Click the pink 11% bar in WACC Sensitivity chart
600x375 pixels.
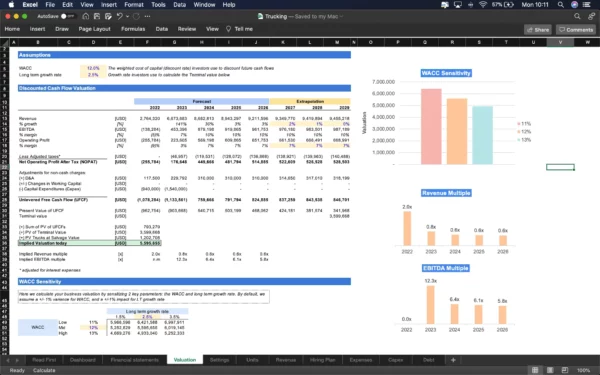click(431, 127)
